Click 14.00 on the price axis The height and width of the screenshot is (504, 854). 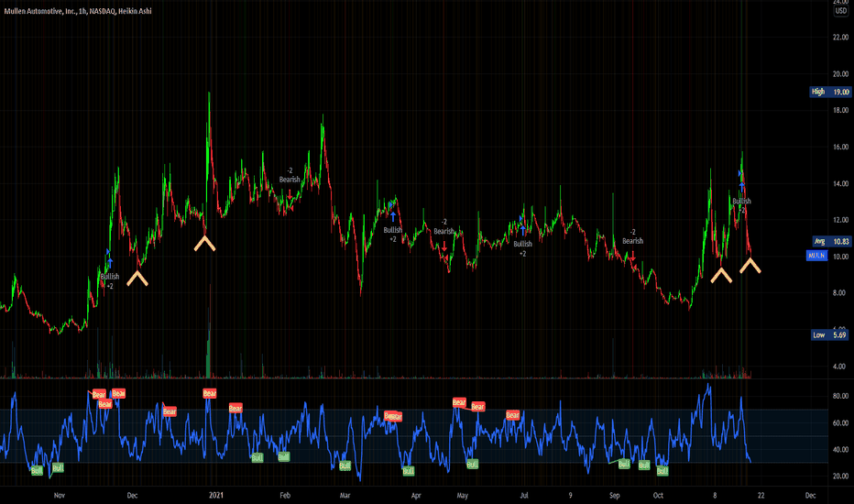pos(840,183)
